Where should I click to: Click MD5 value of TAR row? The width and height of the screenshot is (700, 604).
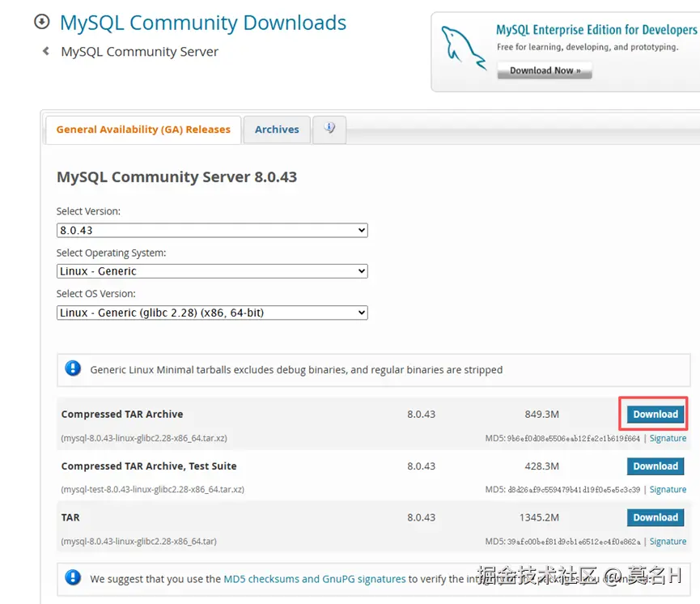coord(573,542)
